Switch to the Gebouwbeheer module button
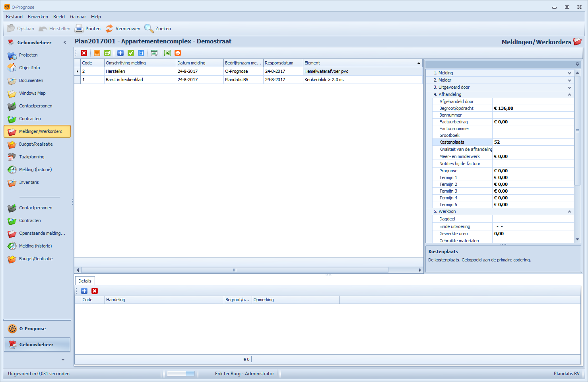This screenshot has height=382, width=588. pyautogui.click(x=37, y=345)
